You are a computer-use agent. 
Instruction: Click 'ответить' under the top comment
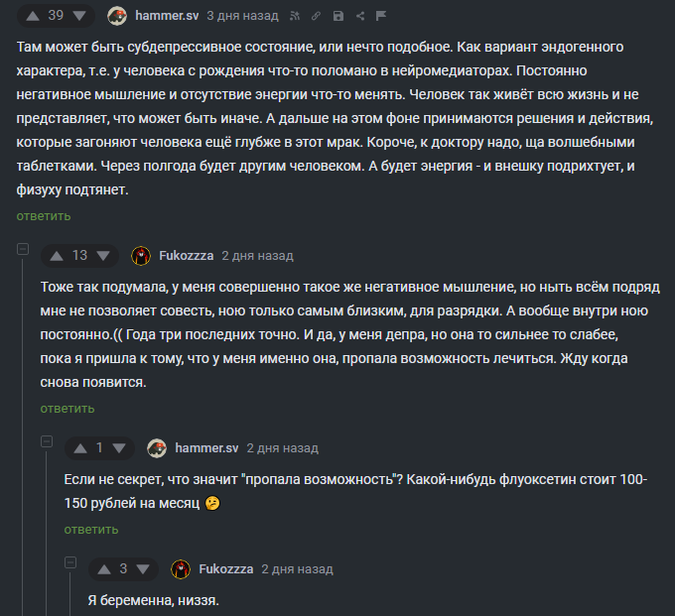pos(44,216)
